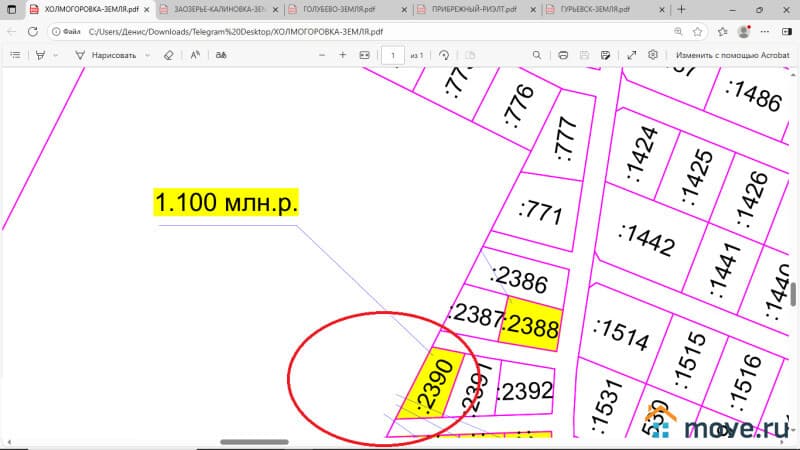The height and width of the screenshot is (450, 800).
Task: Open the PDF table of contents panel
Action: pyautogui.click(x=14, y=55)
